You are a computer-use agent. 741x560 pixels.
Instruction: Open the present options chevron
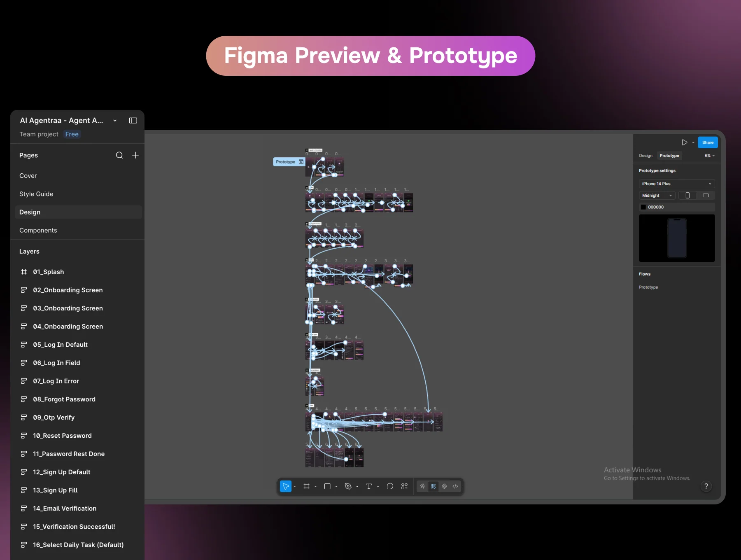click(x=693, y=143)
